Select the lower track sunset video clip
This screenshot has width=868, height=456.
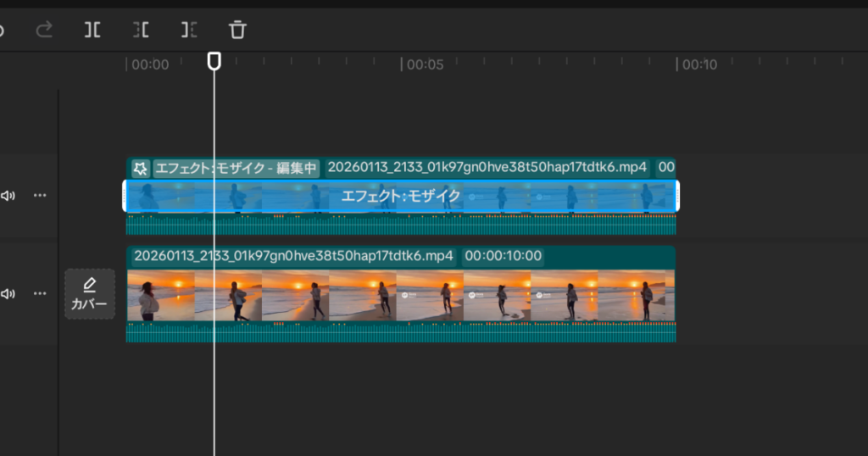400,296
